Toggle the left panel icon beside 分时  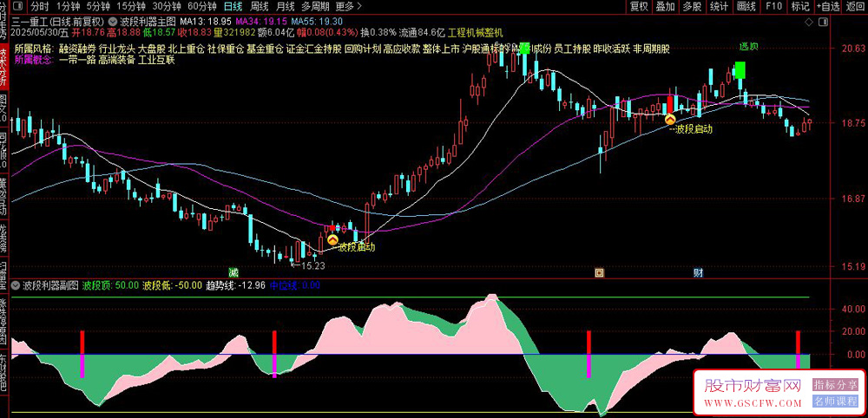[x=17, y=7]
